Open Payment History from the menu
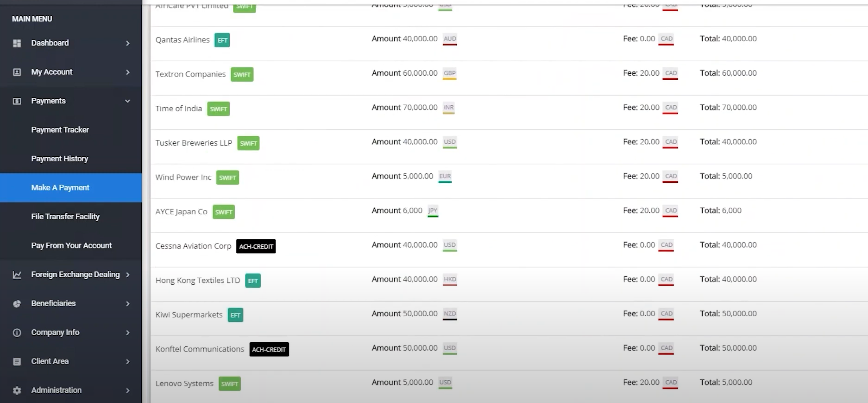Image resolution: width=868 pixels, height=403 pixels. [60, 158]
